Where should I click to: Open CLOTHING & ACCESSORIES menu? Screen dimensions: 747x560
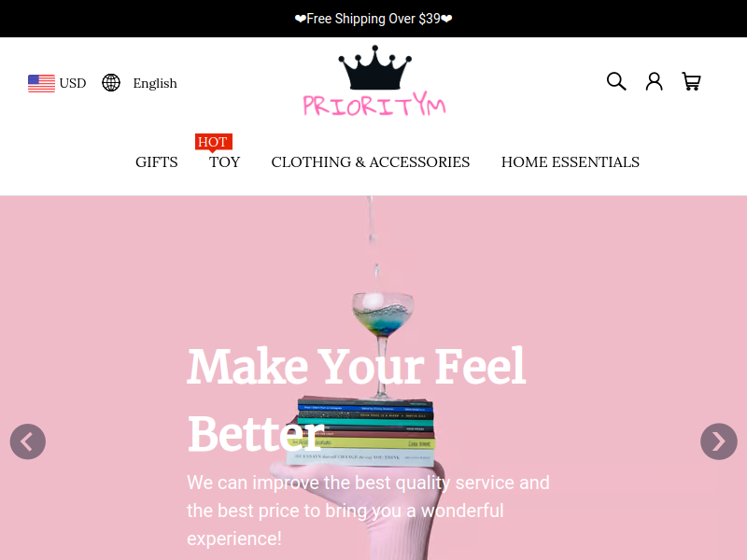click(x=370, y=161)
